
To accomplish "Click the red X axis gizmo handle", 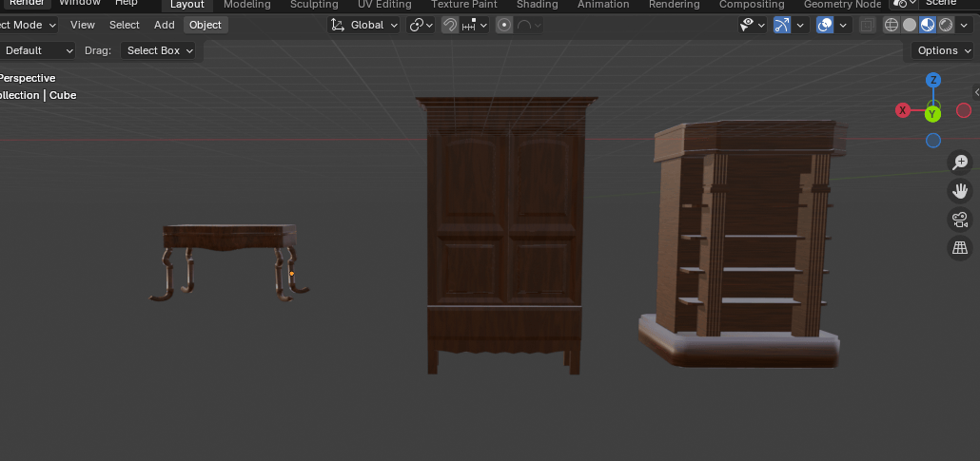I will click(903, 110).
